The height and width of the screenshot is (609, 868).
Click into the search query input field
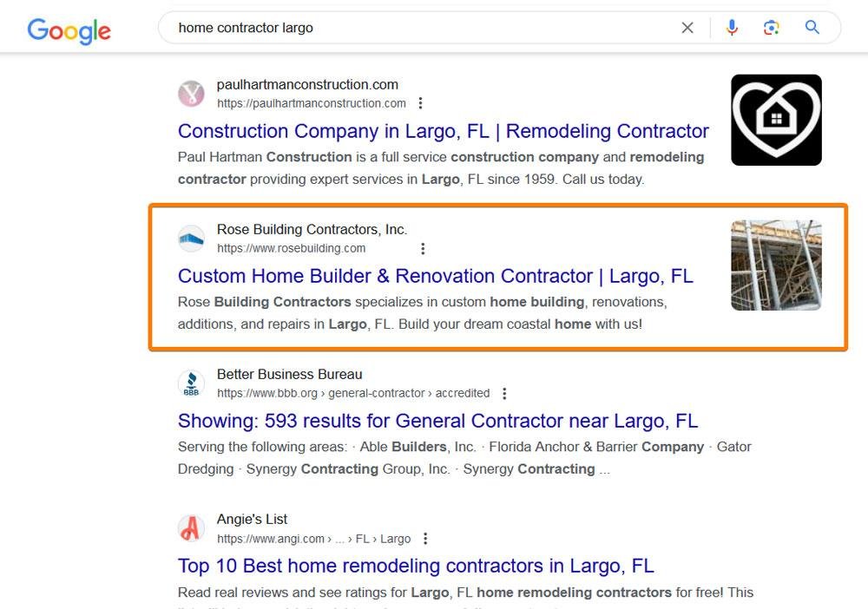(417, 28)
